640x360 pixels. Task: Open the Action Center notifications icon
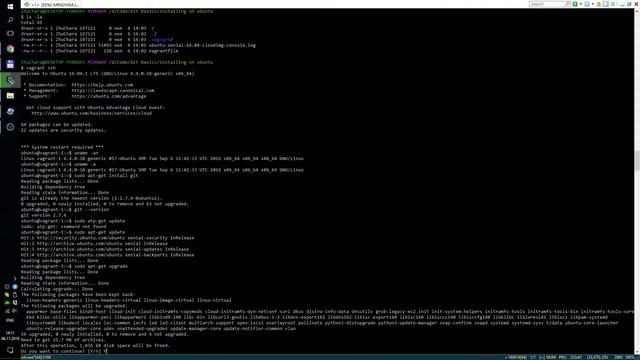(x=10, y=350)
